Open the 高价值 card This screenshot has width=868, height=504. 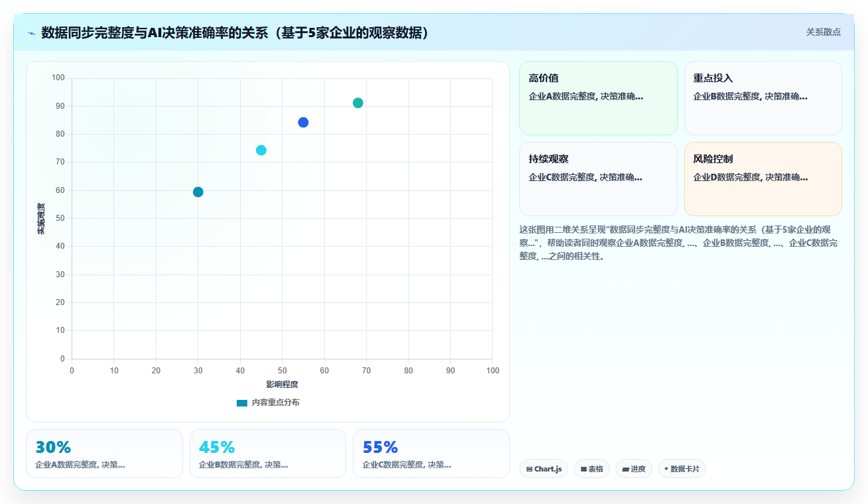point(598,98)
